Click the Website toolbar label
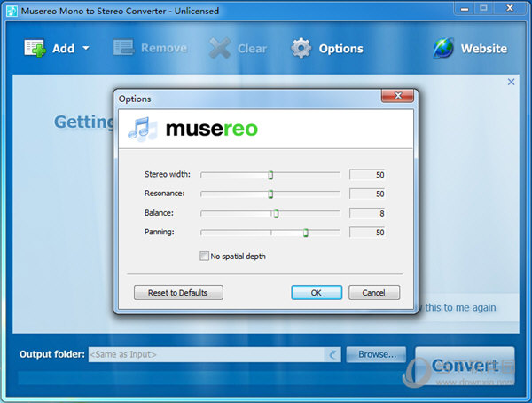 pyautogui.click(x=484, y=49)
